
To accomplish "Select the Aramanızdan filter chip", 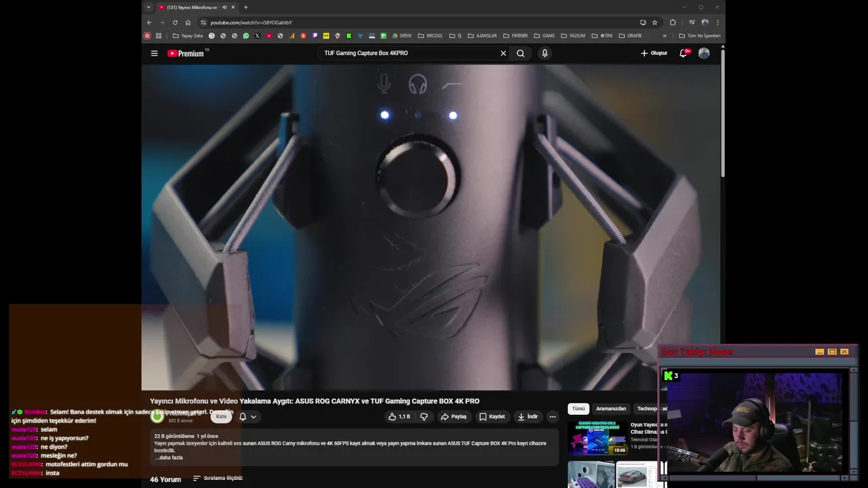I will [x=611, y=409].
